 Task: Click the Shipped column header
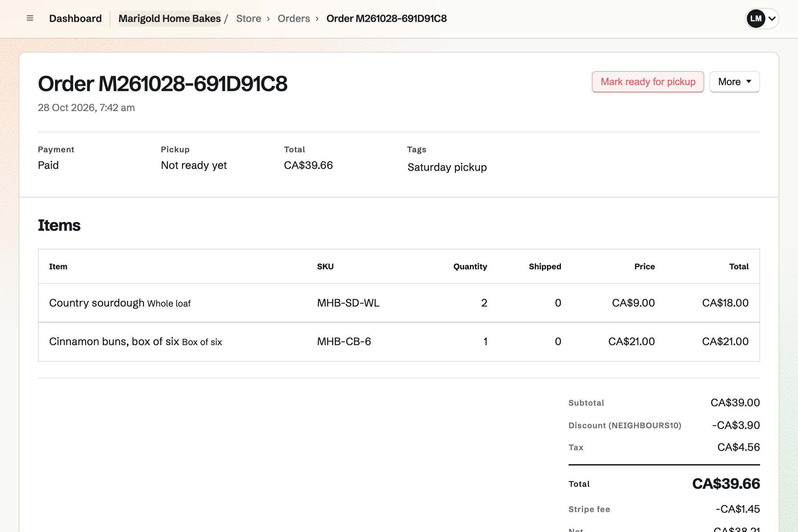click(545, 266)
